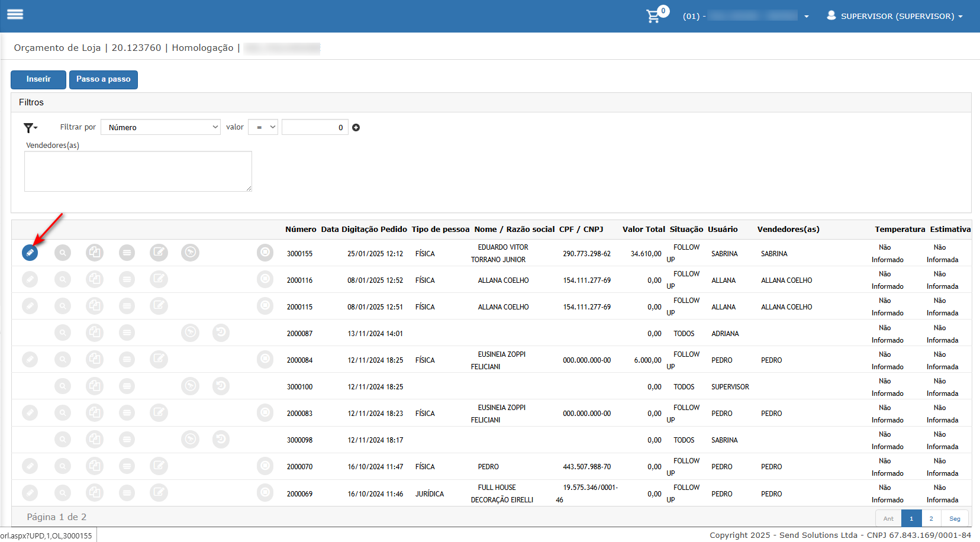Click the history clock icon for order 2000087
980x542 pixels.
(221, 333)
